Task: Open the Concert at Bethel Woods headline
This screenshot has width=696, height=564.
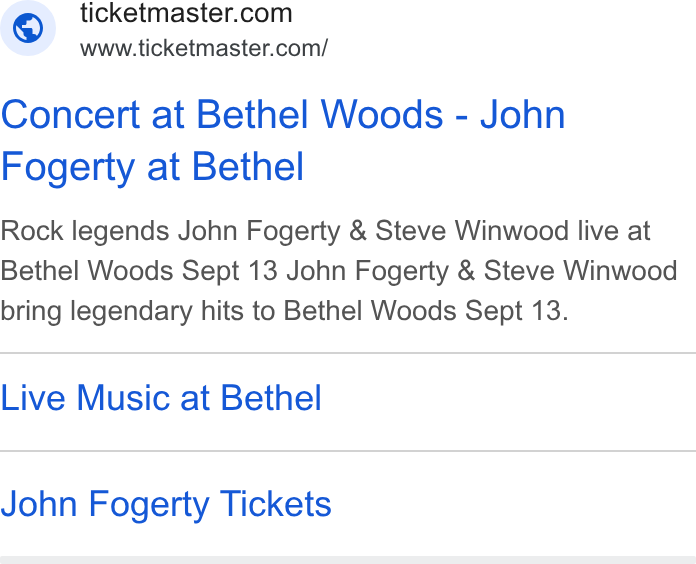Action: pos(283,140)
